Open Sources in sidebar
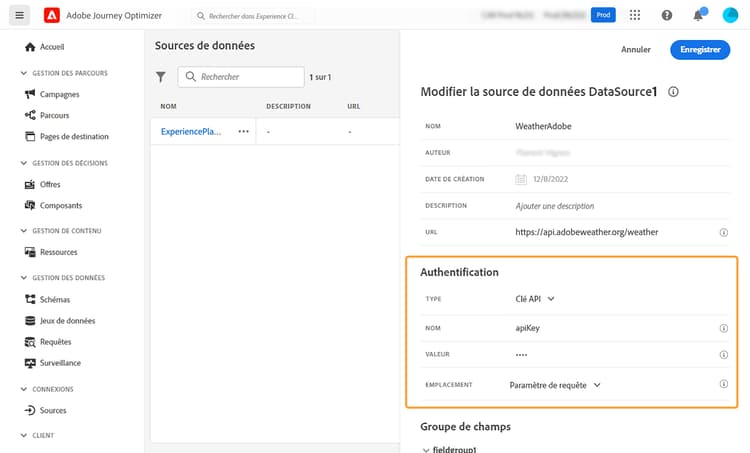This screenshot has height=453, width=750. tap(53, 410)
